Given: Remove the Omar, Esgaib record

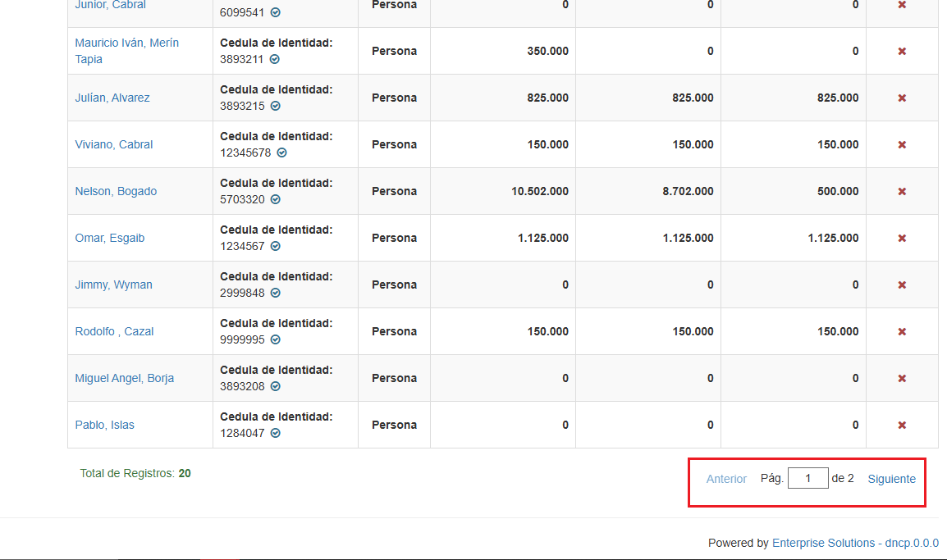Looking at the screenshot, I should tap(902, 238).
